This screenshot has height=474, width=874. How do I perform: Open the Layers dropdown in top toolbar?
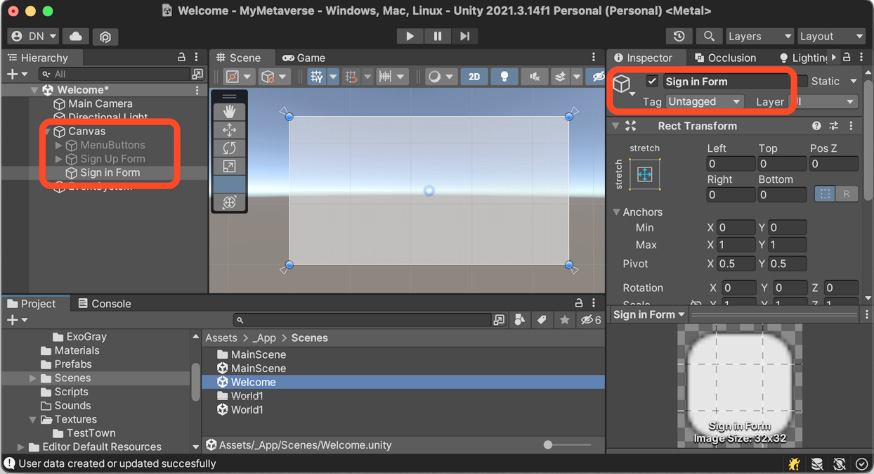click(759, 36)
